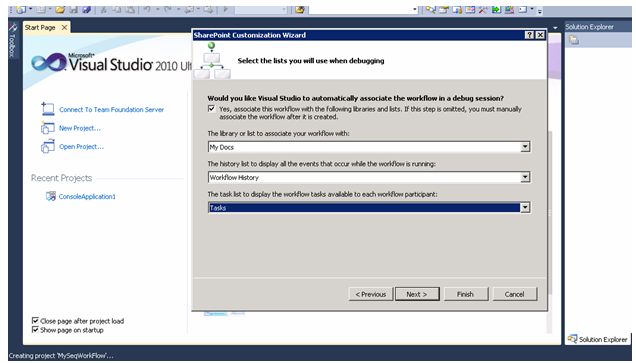Viewport: 636px width, 363px height.
Task: Click the New Project... link
Action: tap(80, 128)
